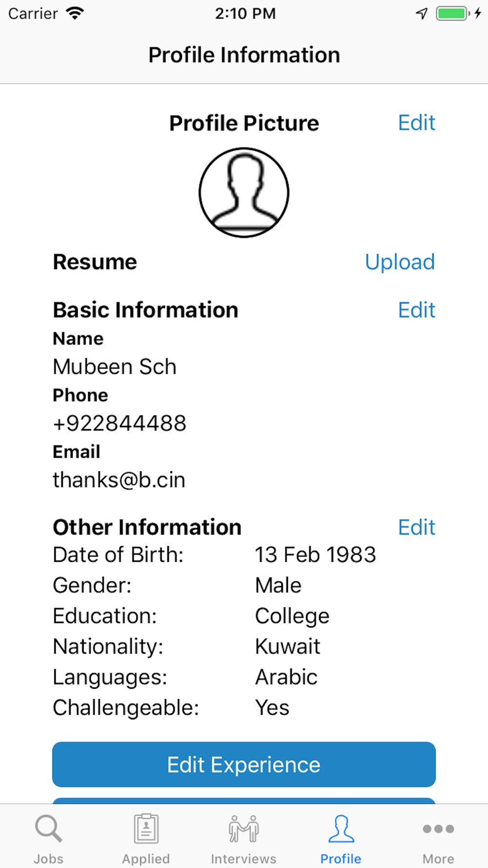Select the email thanks@b.cin

click(119, 480)
